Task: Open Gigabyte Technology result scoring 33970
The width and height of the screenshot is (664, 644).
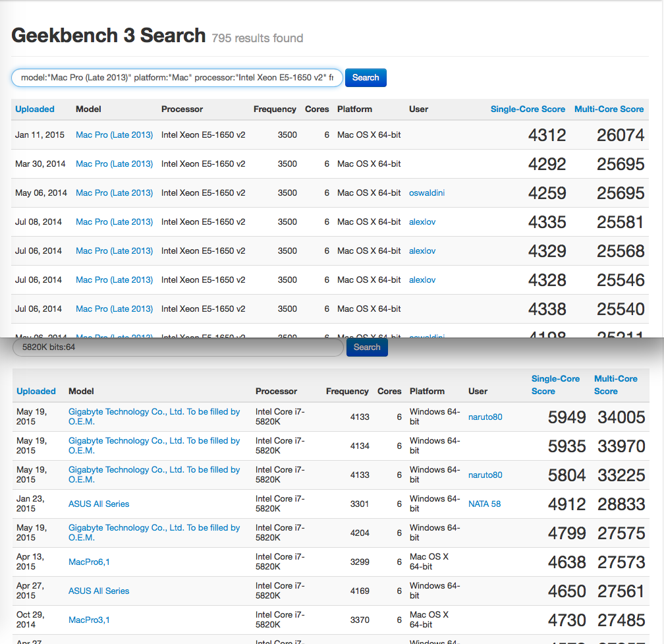Action: pyautogui.click(x=154, y=446)
